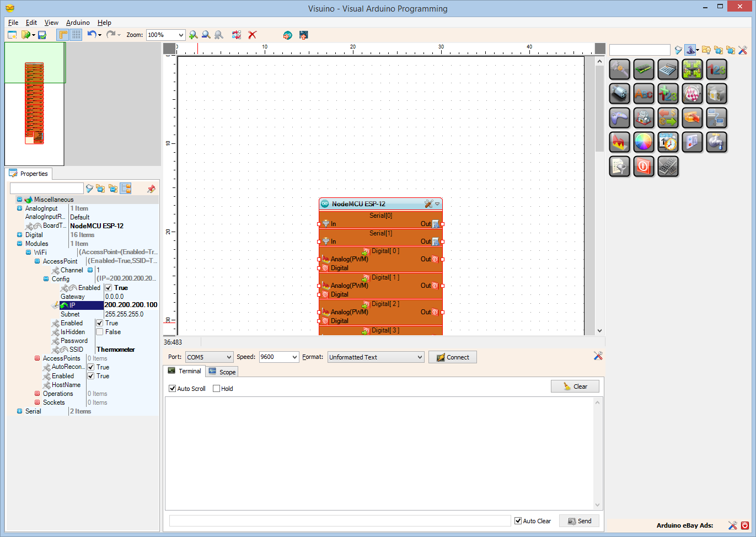Select the date/time alarm clock category
The width and height of the screenshot is (756, 537).
click(x=668, y=142)
